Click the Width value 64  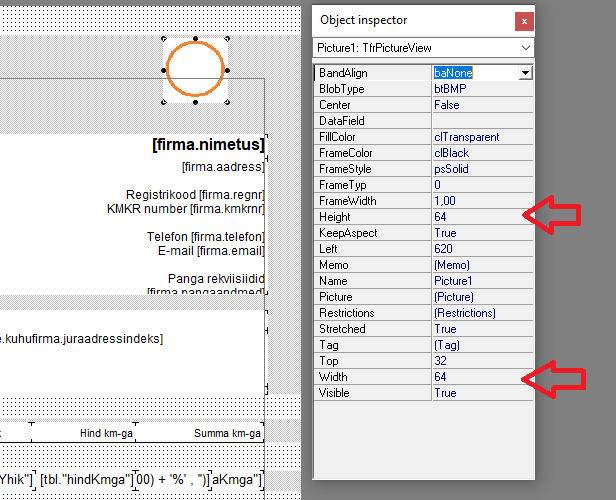[x=482, y=377]
